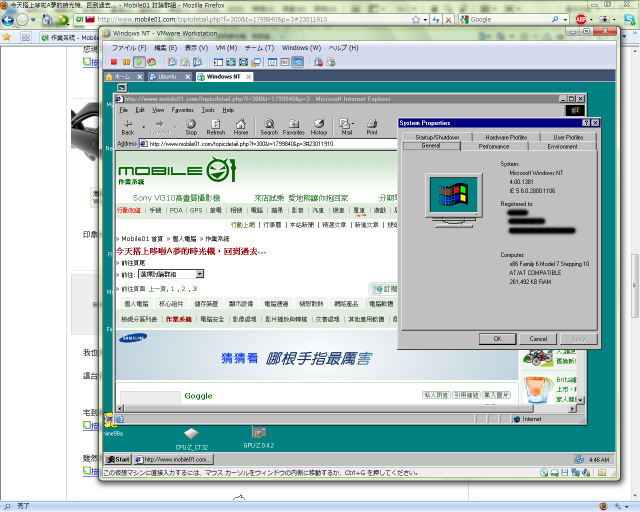The image size is (640, 512).
Task: Click the VMware capture movie icon
Action: [x=318, y=62]
